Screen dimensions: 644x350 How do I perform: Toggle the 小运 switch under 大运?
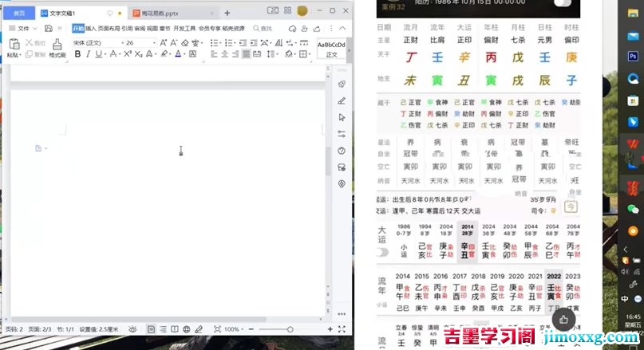382,252
